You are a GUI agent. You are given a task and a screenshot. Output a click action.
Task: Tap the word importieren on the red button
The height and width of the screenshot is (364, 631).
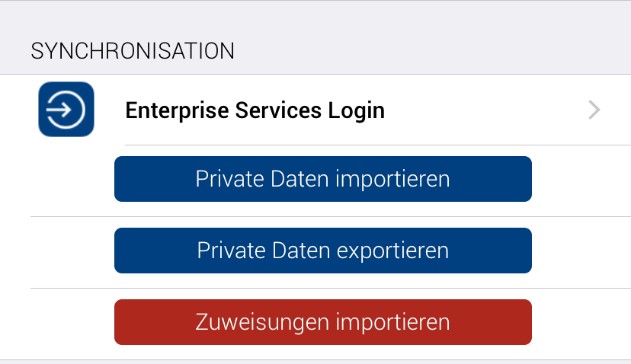[393, 322]
